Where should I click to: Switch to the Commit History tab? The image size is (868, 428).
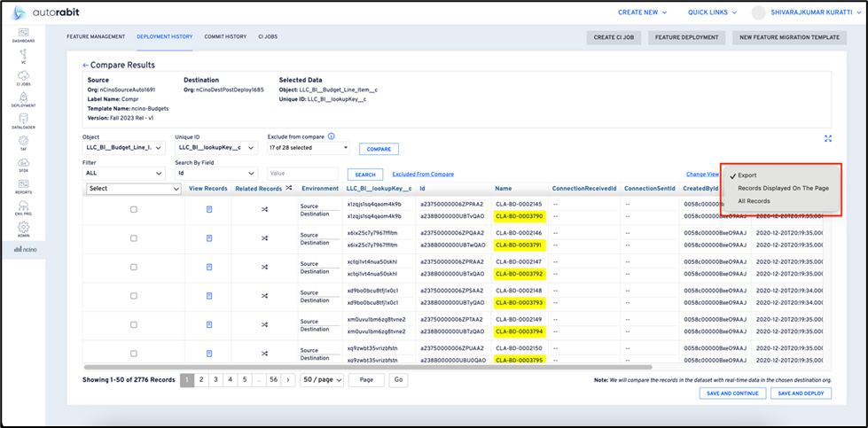(225, 36)
